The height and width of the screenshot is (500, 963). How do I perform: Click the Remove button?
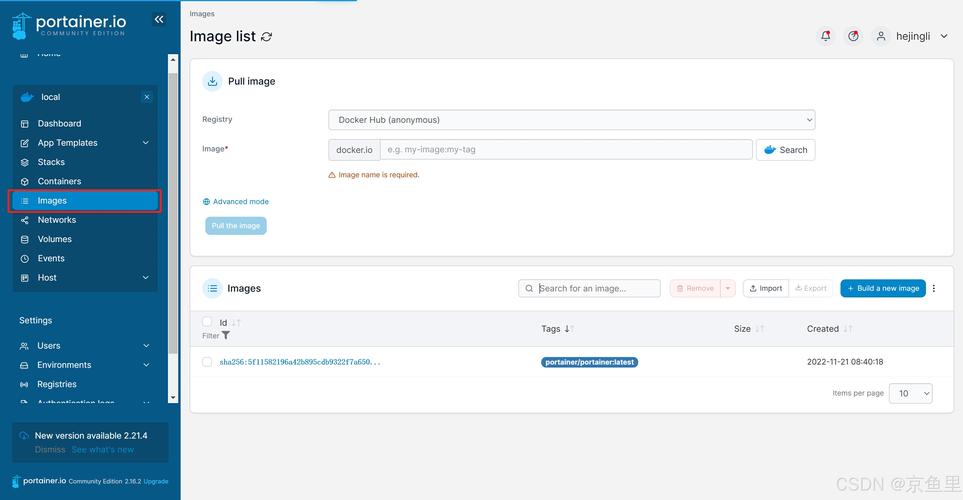(695, 288)
